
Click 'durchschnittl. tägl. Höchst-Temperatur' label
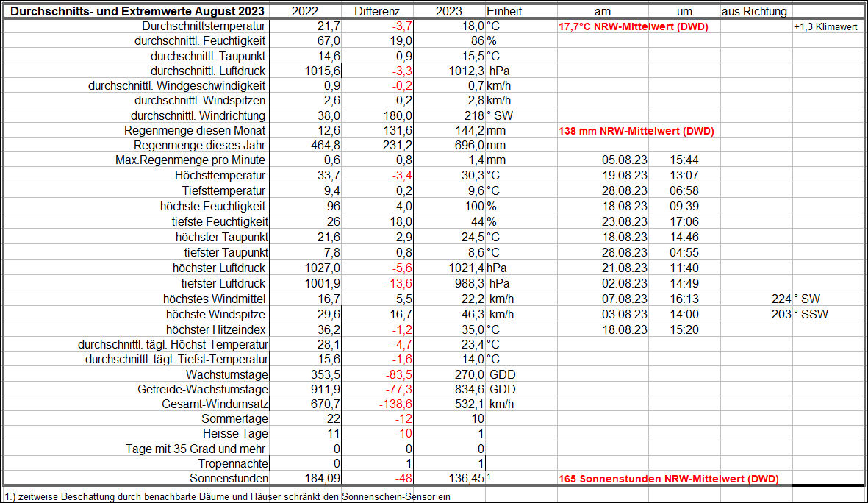click(173, 345)
